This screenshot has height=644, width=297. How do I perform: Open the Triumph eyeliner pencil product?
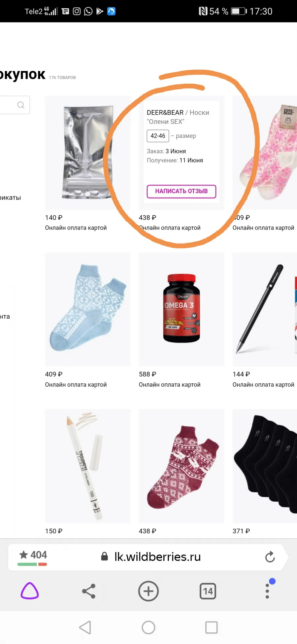tap(88, 466)
